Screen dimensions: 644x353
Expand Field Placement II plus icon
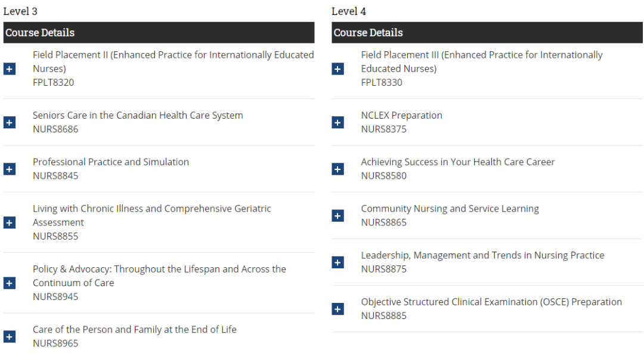click(9, 69)
